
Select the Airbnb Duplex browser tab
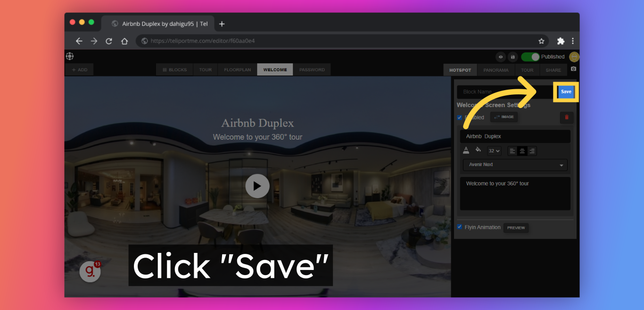click(x=158, y=24)
